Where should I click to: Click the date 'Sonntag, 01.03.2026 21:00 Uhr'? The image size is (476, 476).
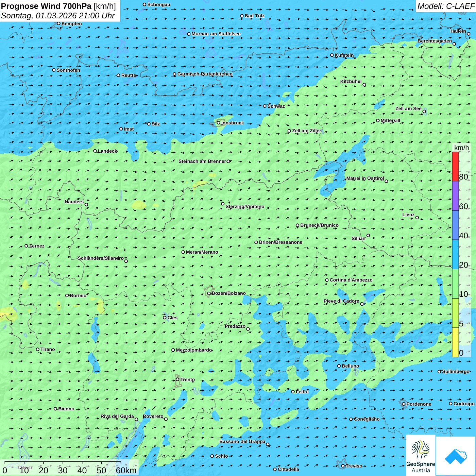pos(58,16)
